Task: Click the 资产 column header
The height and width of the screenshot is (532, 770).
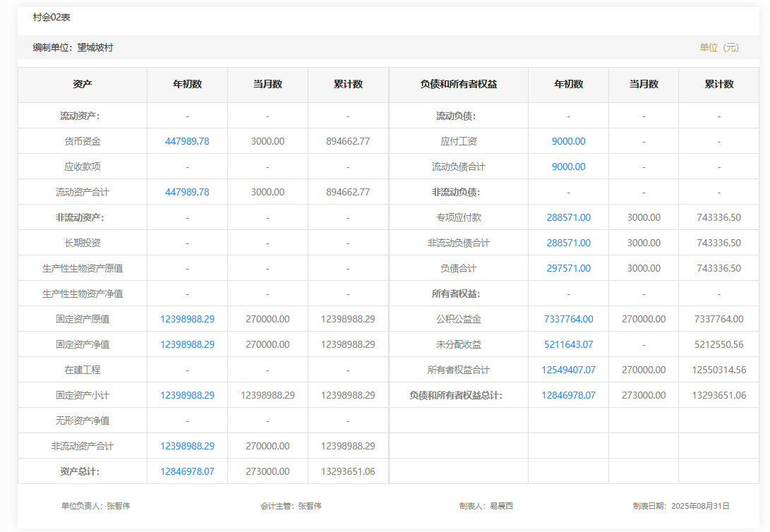Action: coord(83,84)
